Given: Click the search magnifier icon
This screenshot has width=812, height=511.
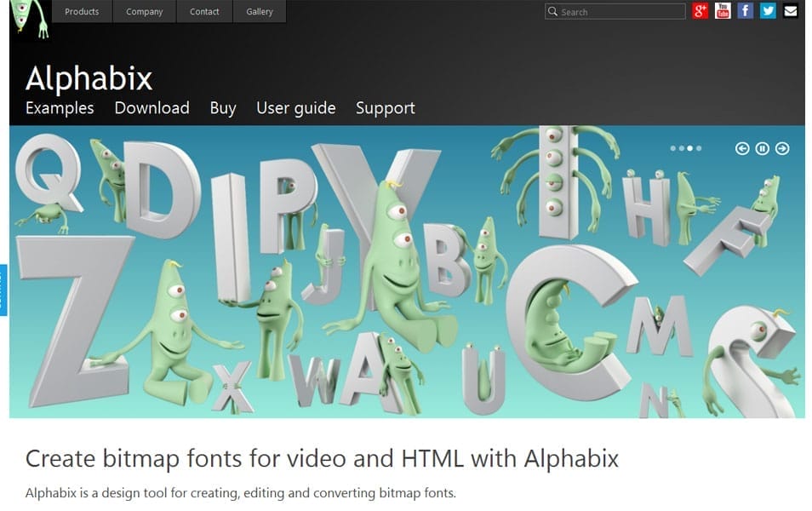Looking at the screenshot, I should click(x=552, y=11).
